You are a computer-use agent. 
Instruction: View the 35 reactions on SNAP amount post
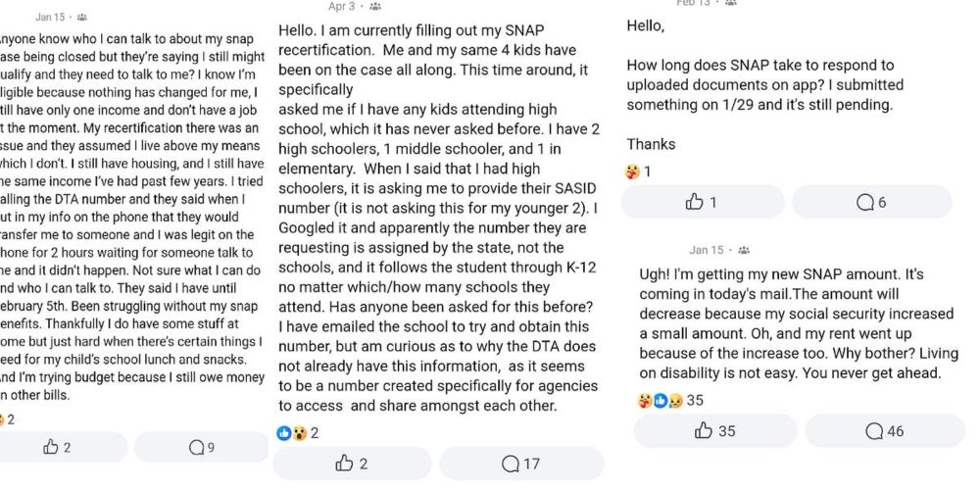(670, 401)
